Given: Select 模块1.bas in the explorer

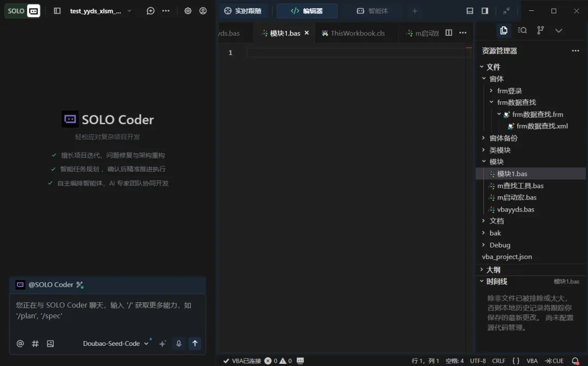Looking at the screenshot, I should point(531,173).
